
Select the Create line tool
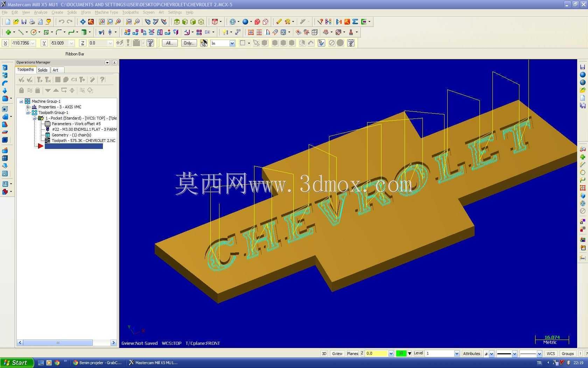[x=21, y=32]
